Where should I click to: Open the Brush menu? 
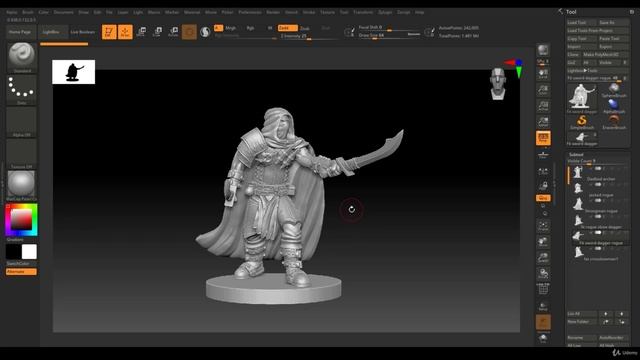coord(28,12)
